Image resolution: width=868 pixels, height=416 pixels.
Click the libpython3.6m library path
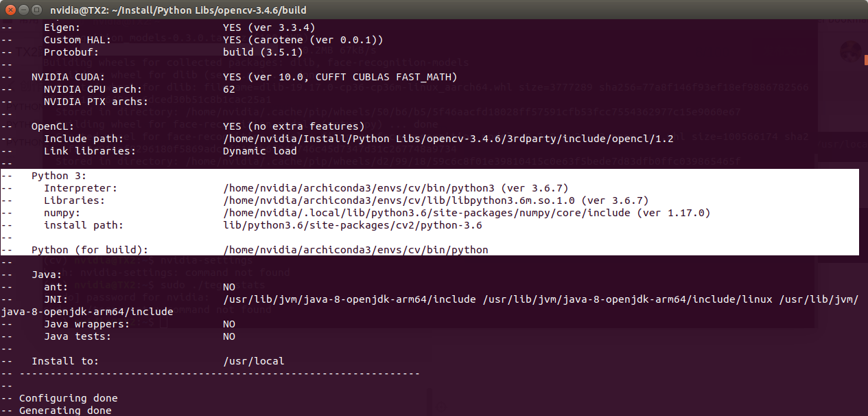(384, 200)
